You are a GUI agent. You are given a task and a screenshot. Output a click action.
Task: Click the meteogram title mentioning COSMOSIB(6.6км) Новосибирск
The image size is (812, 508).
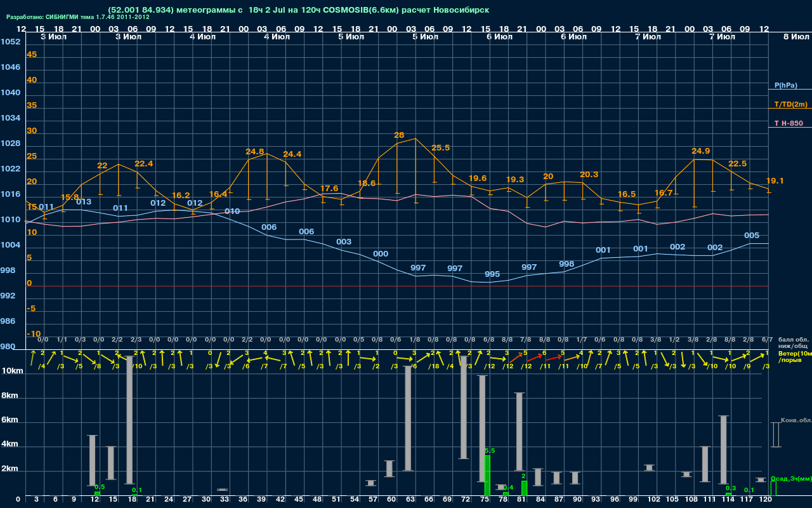299,10
